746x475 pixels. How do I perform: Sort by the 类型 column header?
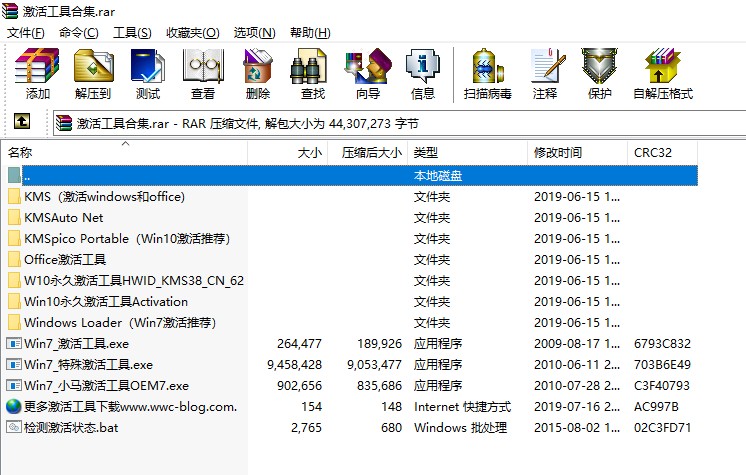[467, 153]
